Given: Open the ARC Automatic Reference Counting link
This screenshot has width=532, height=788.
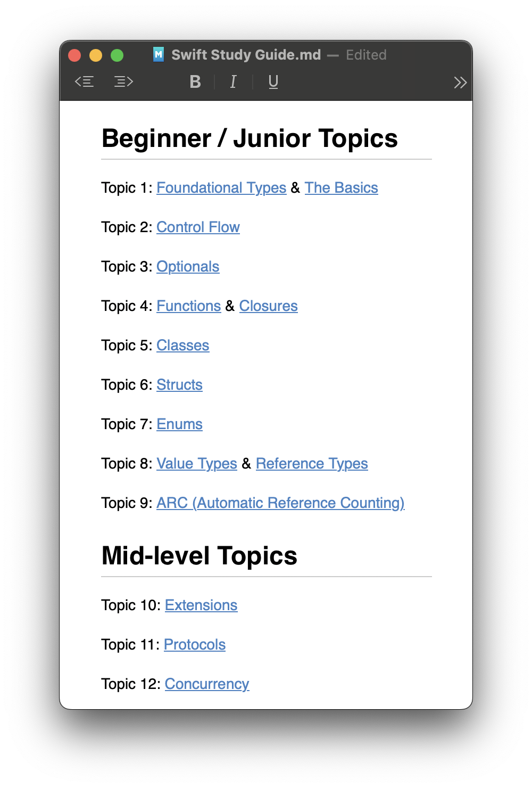Looking at the screenshot, I should (x=280, y=503).
